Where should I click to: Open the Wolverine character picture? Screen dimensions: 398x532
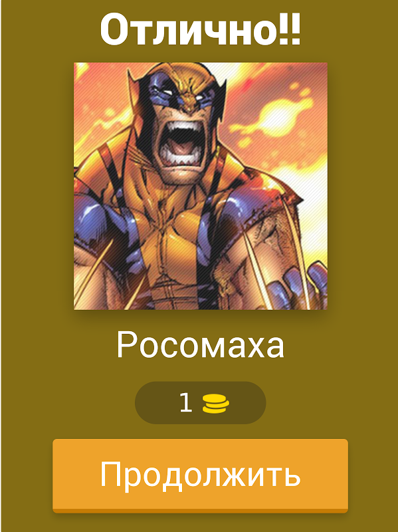201,186
